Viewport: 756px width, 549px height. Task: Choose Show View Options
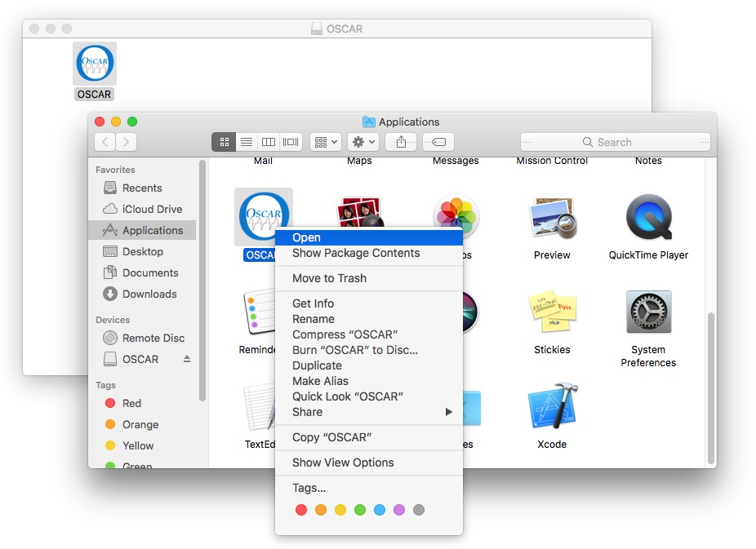click(x=369, y=463)
